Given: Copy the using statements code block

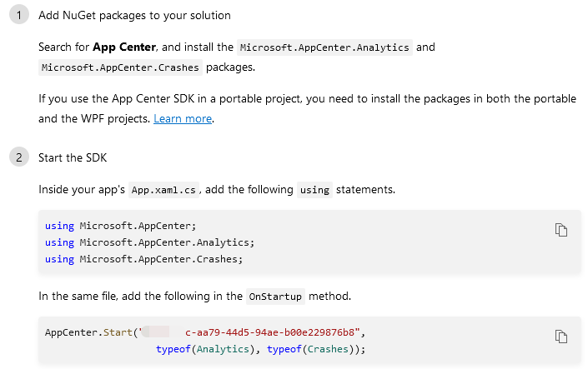Looking at the screenshot, I should click(561, 230).
